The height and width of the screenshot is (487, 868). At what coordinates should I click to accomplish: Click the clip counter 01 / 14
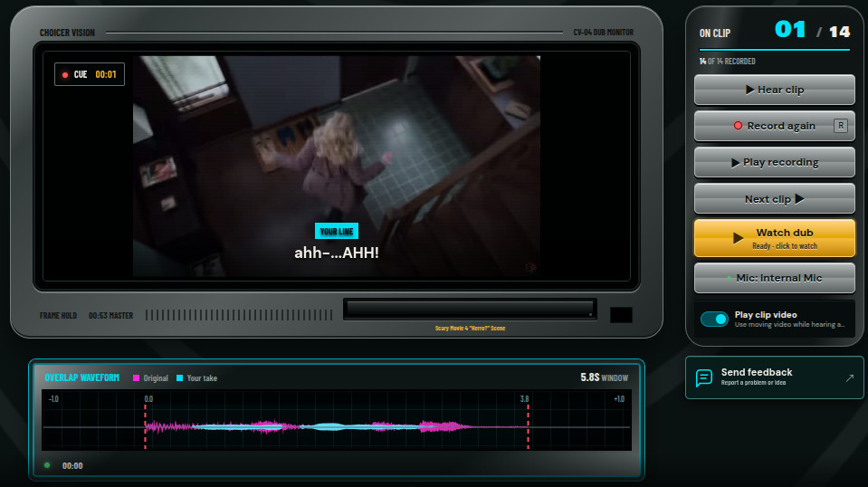tap(812, 31)
